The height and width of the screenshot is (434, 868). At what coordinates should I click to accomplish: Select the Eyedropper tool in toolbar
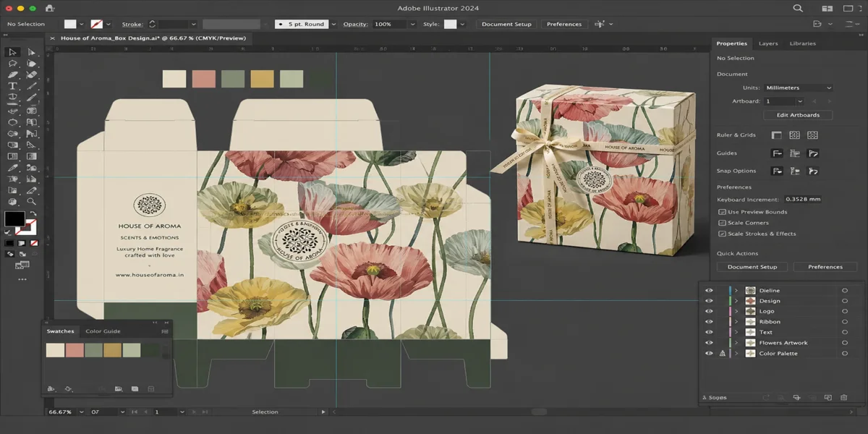coord(13,167)
